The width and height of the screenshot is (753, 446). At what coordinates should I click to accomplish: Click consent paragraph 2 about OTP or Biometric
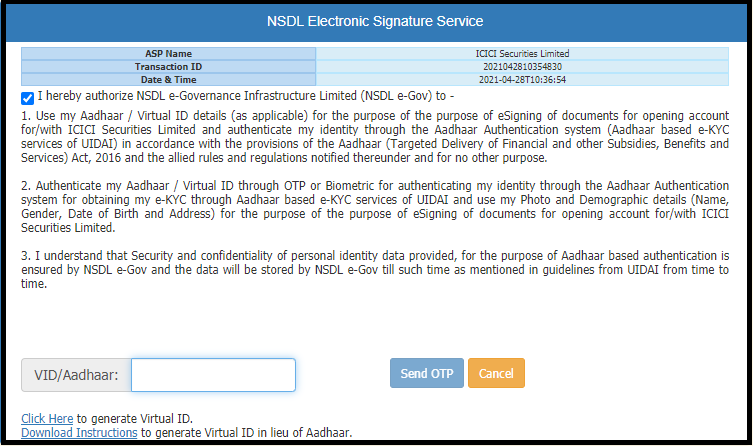coord(376,206)
